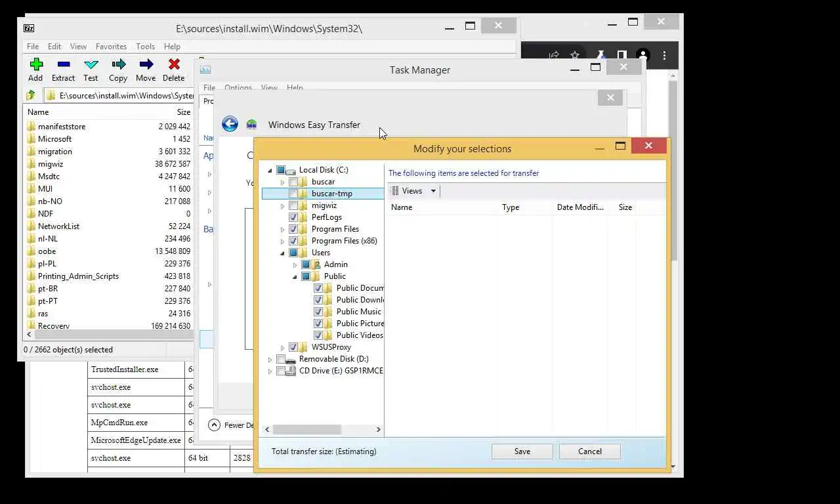
Task: Click the oobe folder icon in 7-Zip
Action: tap(31, 251)
